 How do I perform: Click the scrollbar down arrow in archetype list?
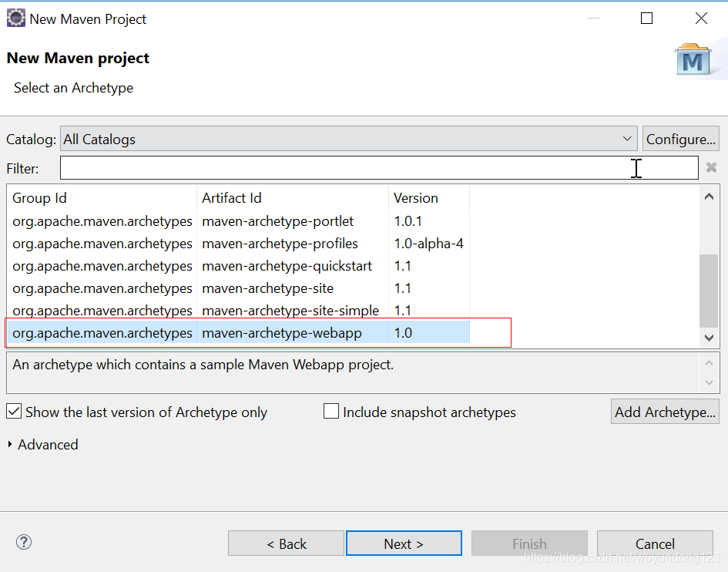pyautogui.click(x=709, y=338)
